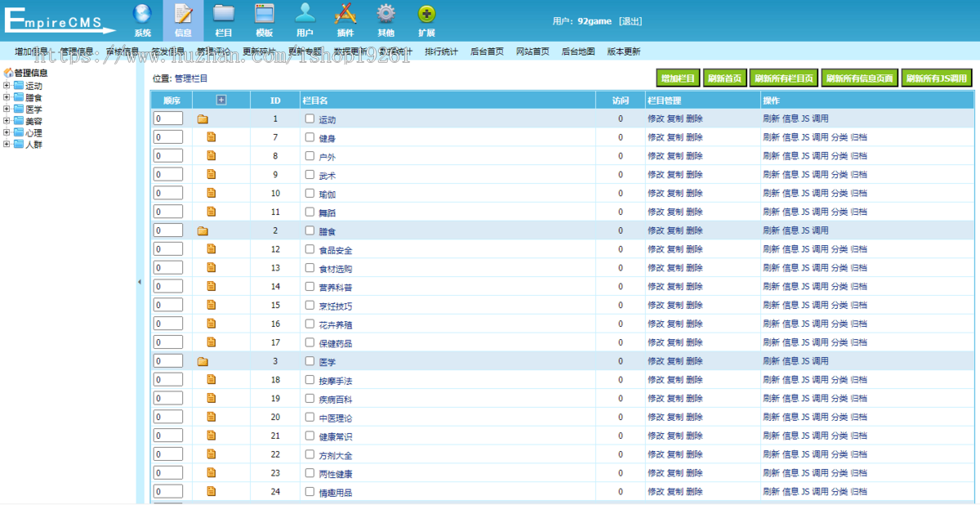
Task: Open the 版本更新 menu item
Action: 624,51
